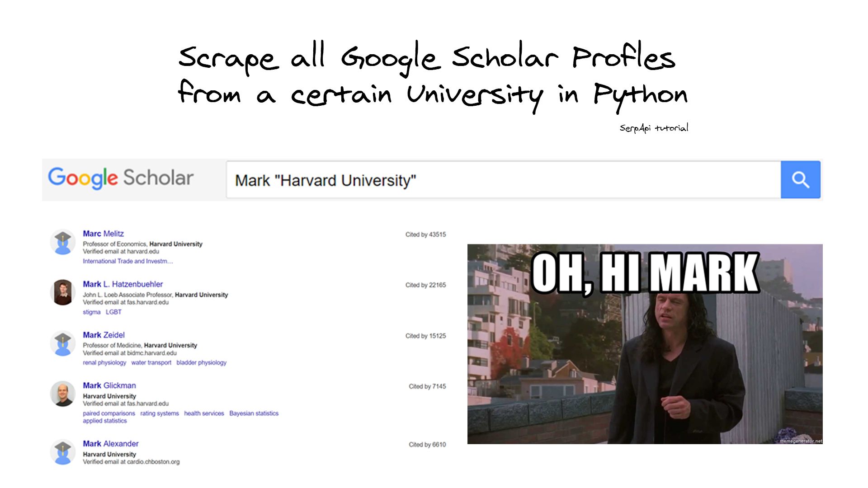The height and width of the screenshot is (488, 868).
Task: Click Mark Glickman's profile picture
Action: pyautogui.click(x=63, y=394)
